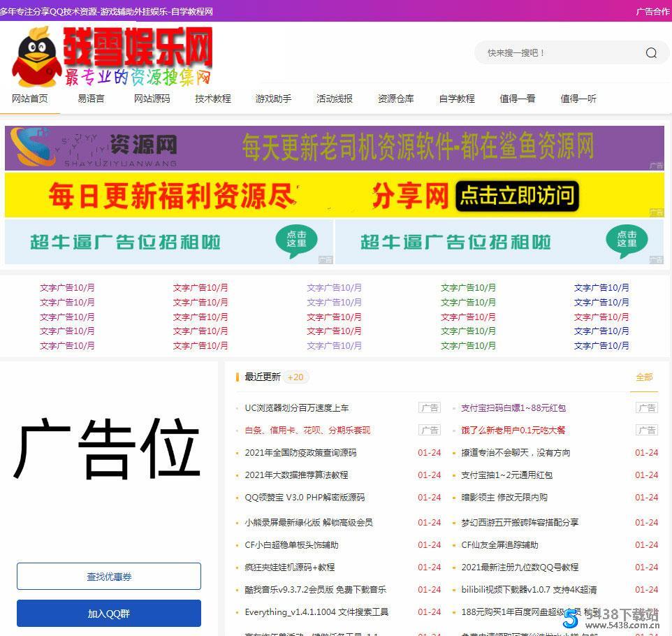Viewport: 672px width, 636px height.
Task: Switch to the 资源仓库 tab
Action: pos(395,99)
